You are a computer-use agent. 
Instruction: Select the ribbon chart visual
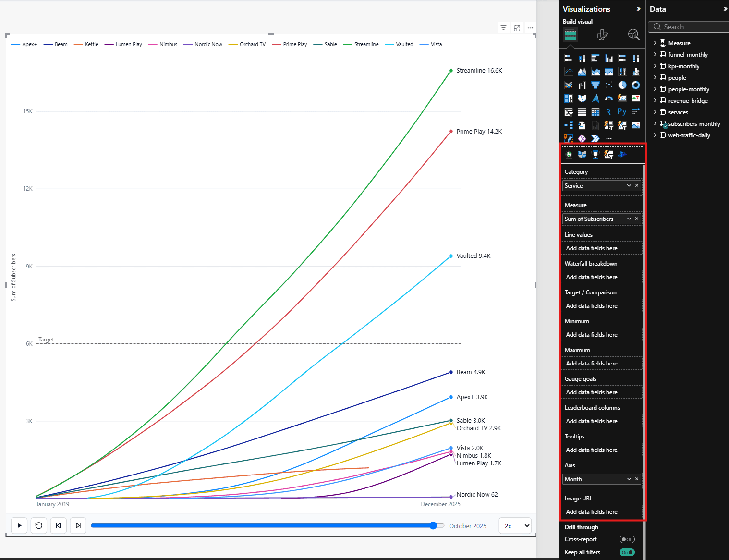pos(569,85)
